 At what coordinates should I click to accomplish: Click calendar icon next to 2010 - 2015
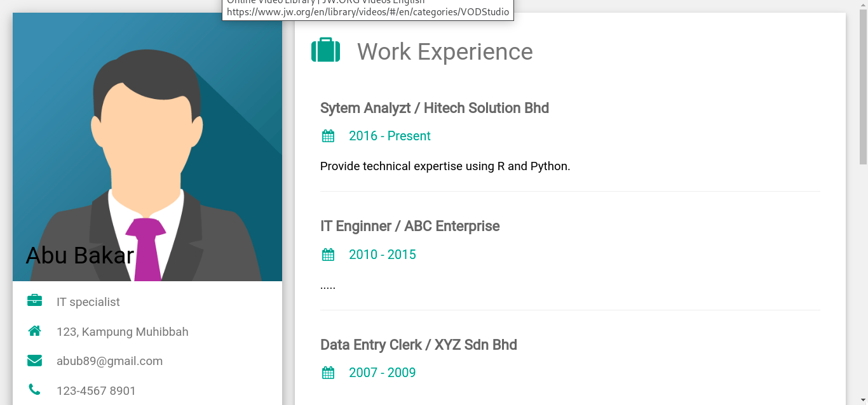pos(328,255)
